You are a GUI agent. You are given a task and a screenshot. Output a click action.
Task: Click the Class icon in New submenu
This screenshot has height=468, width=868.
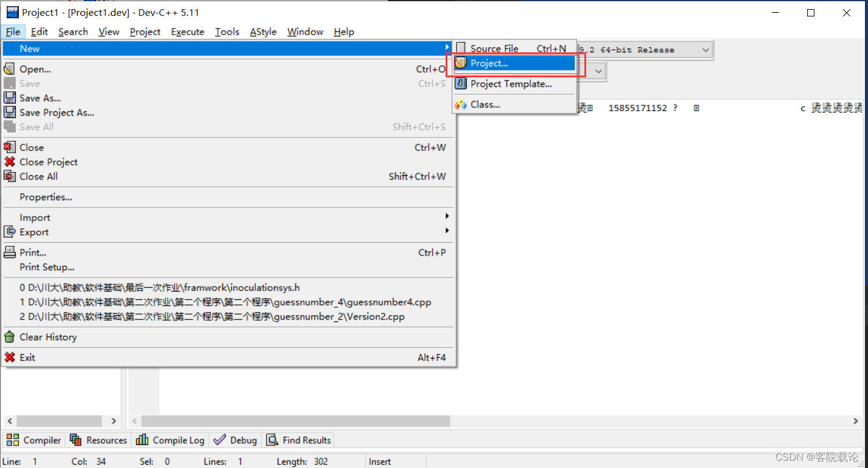click(x=461, y=105)
